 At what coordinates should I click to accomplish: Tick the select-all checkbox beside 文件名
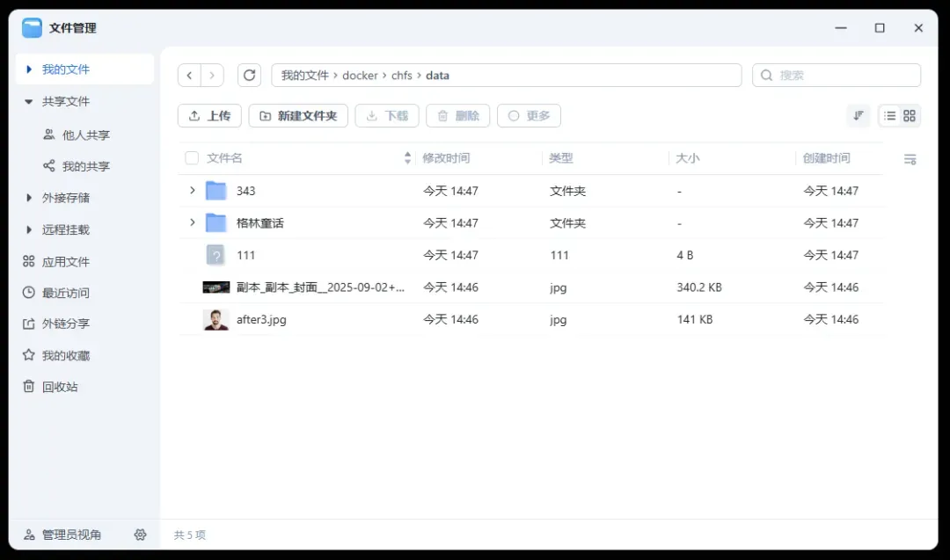coord(192,158)
